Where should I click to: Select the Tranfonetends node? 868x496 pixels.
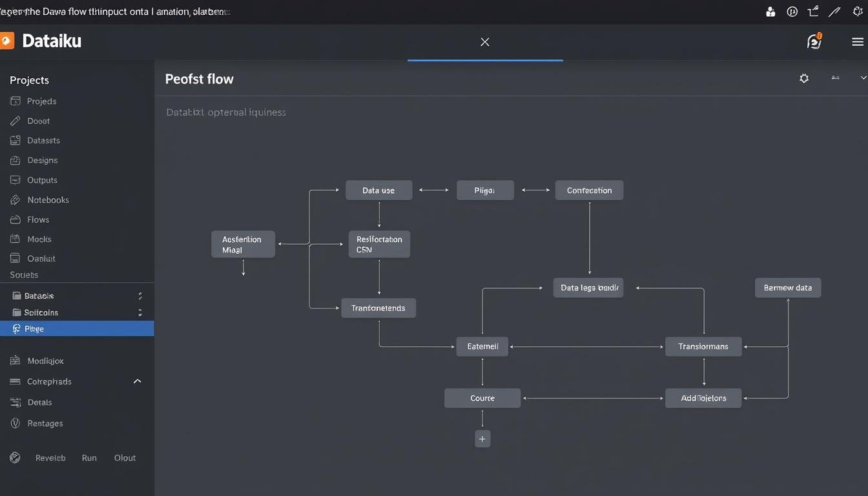click(x=378, y=308)
